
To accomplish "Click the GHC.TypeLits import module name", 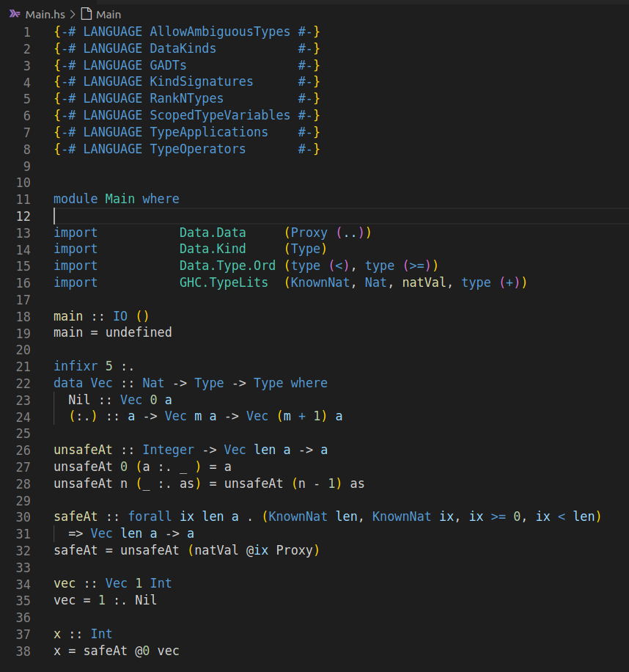I will (224, 282).
